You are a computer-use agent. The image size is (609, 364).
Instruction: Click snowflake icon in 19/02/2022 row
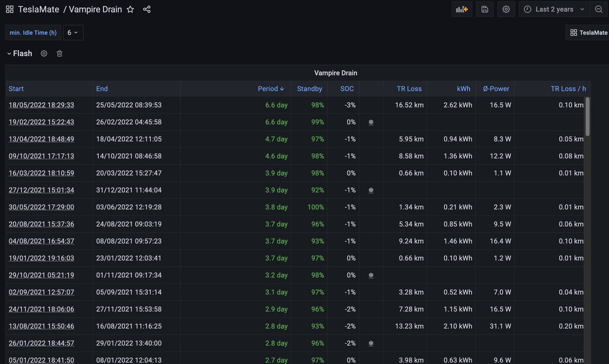[x=371, y=122]
